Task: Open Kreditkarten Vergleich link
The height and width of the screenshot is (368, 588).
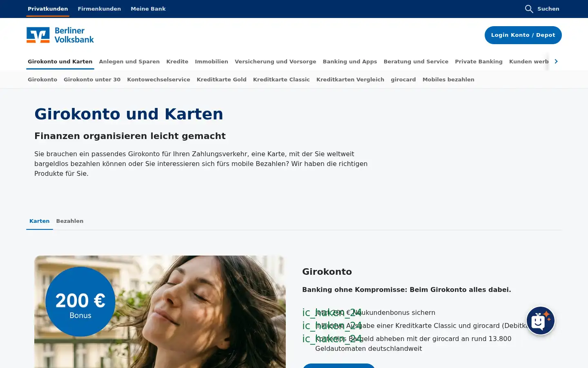Action: (x=350, y=79)
